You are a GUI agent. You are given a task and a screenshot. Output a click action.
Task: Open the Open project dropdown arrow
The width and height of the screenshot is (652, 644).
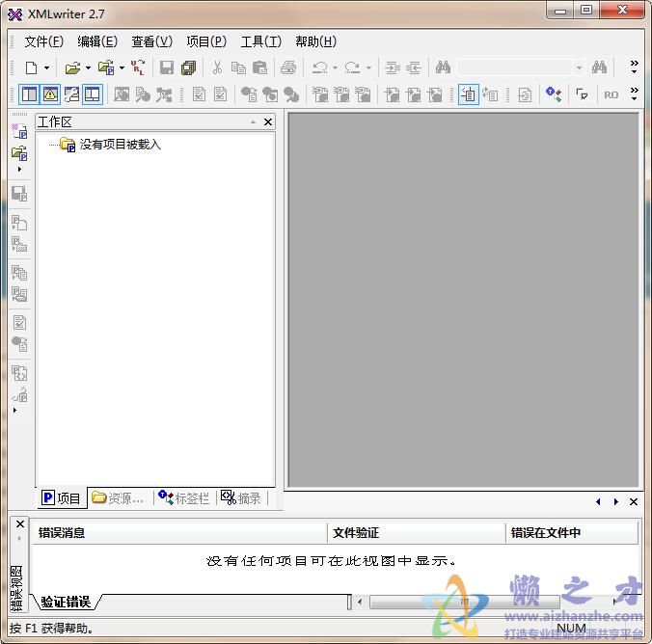point(122,67)
